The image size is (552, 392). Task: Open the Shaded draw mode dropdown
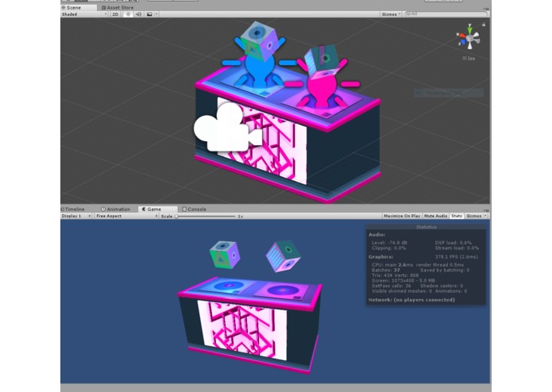pyautogui.click(x=84, y=14)
